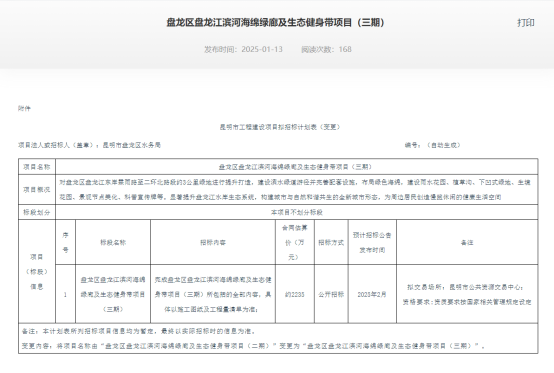554x373 pixels.
Task: Click the 招标方式 column header
Action: coord(331,242)
